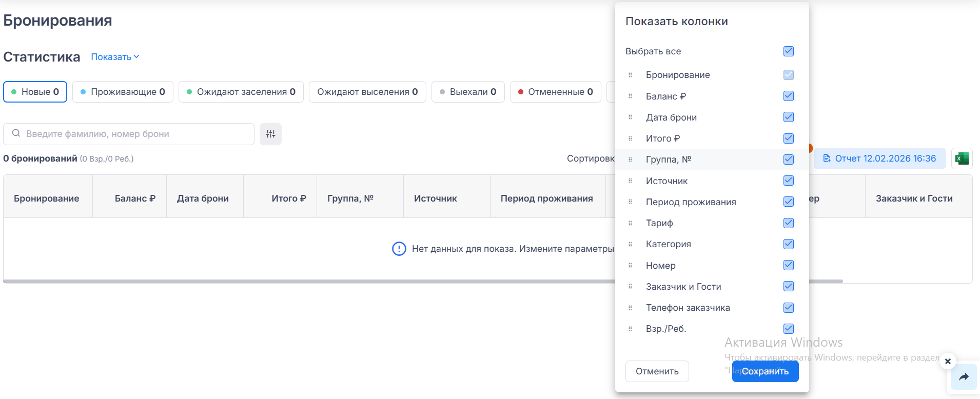Click drag handle beside Взр./Реб.
980x399 pixels.
(x=630, y=329)
